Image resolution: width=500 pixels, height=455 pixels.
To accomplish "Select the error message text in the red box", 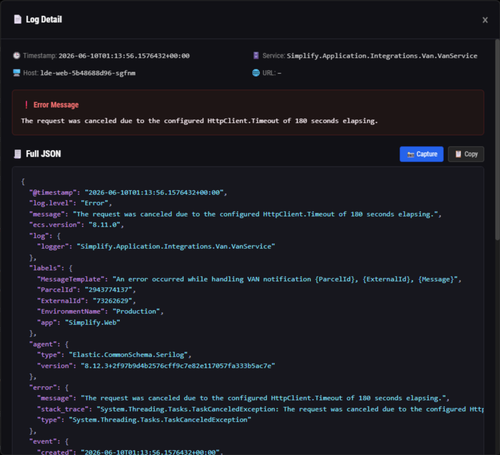I will pyautogui.click(x=199, y=121).
